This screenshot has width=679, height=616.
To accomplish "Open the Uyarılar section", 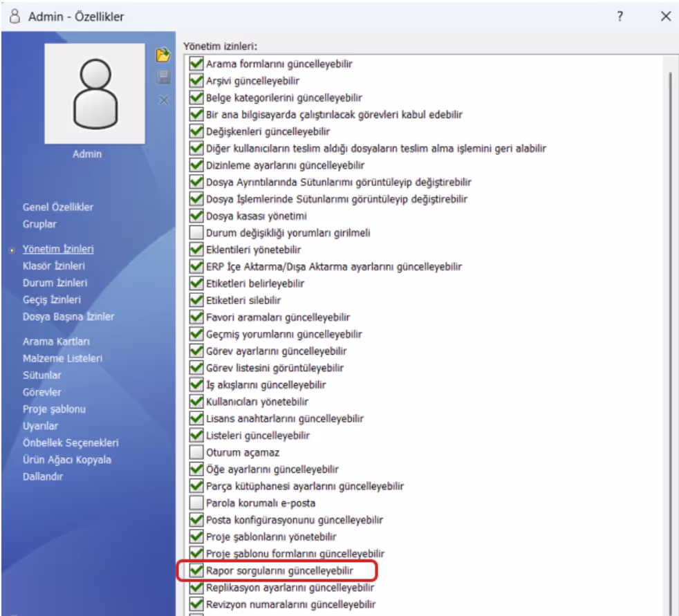I will (40, 426).
